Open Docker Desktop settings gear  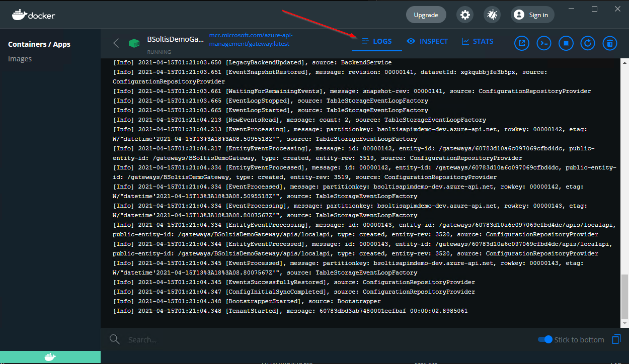tap(464, 14)
